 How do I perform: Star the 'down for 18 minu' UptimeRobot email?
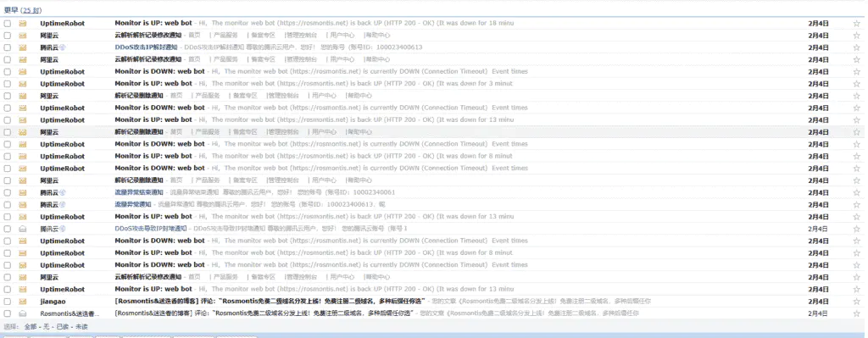click(856, 23)
